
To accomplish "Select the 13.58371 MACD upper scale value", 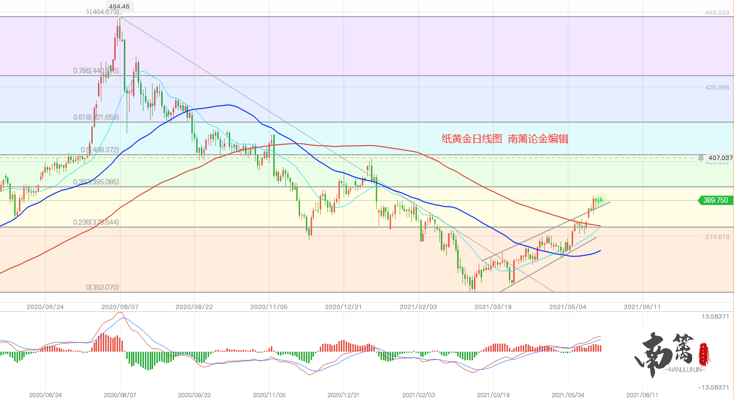I will point(714,317).
